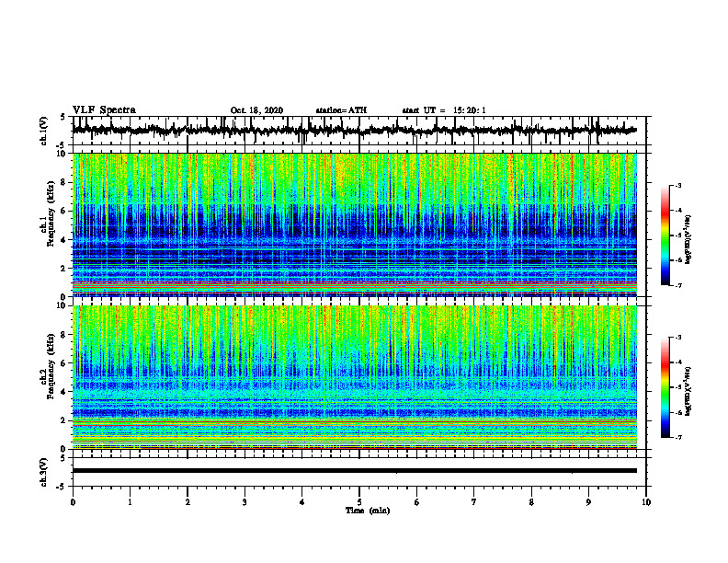Screen dimensions: 728x563
Task: Click the "-7" label on ch.1 color bar
Action: pyautogui.click(x=678, y=285)
